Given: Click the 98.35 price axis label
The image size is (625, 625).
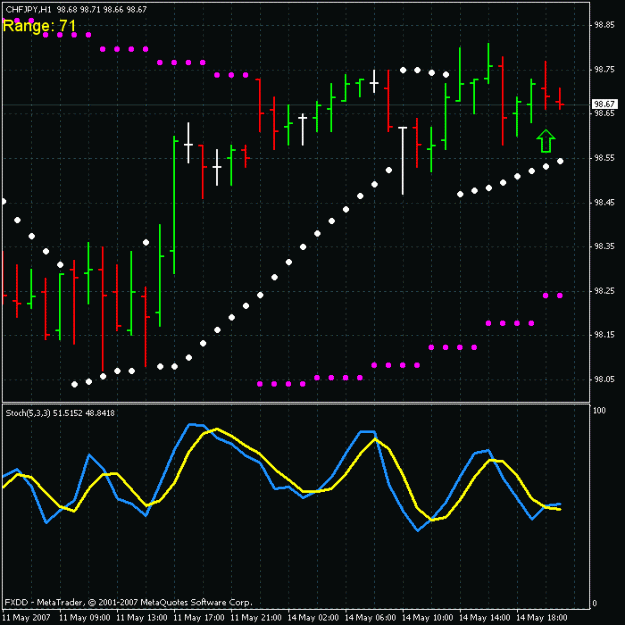Looking at the screenshot, I should [604, 247].
